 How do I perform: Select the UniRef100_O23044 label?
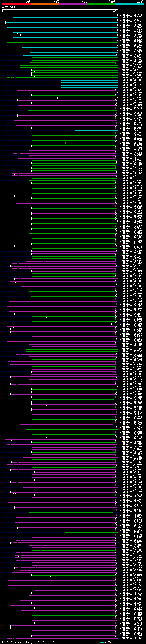click(x=131, y=567)
